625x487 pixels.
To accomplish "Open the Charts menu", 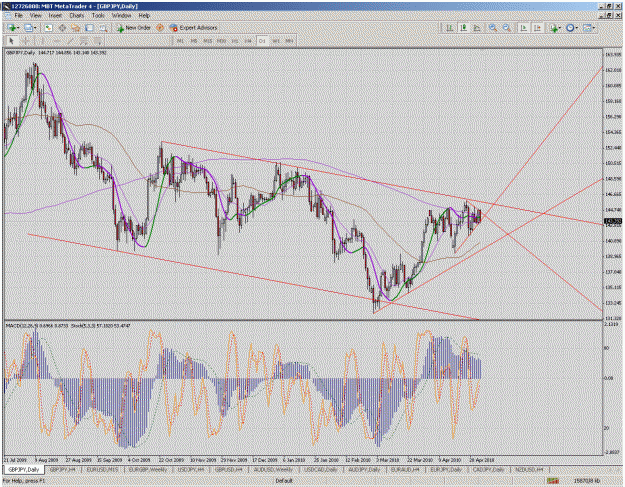I will pos(77,16).
